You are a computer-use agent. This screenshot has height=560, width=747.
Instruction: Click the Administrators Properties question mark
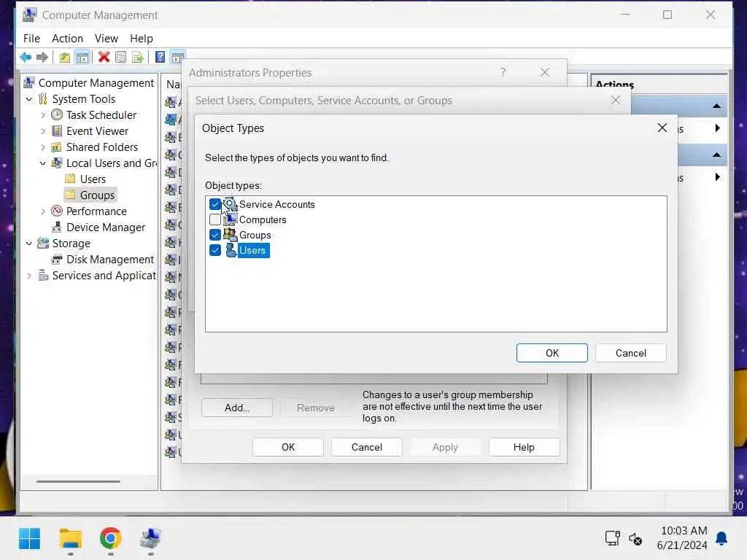click(x=503, y=72)
